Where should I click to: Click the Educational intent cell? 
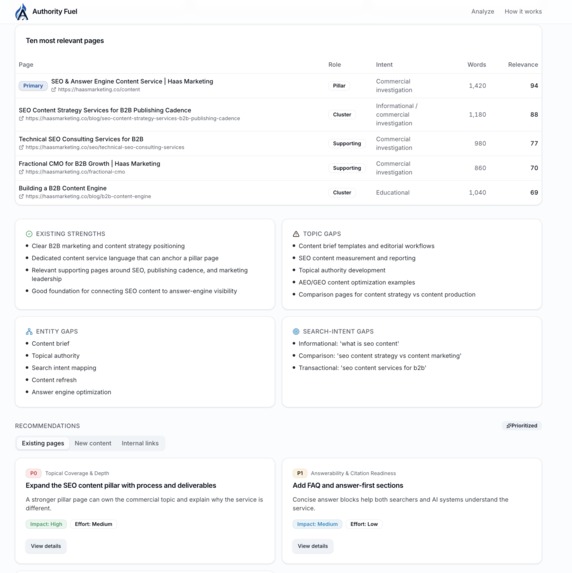click(393, 192)
